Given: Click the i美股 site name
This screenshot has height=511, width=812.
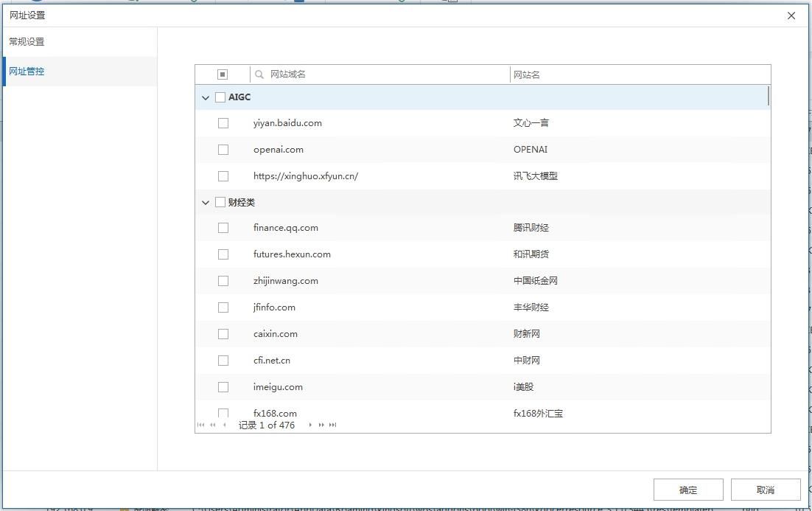Looking at the screenshot, I should [524, 387].
